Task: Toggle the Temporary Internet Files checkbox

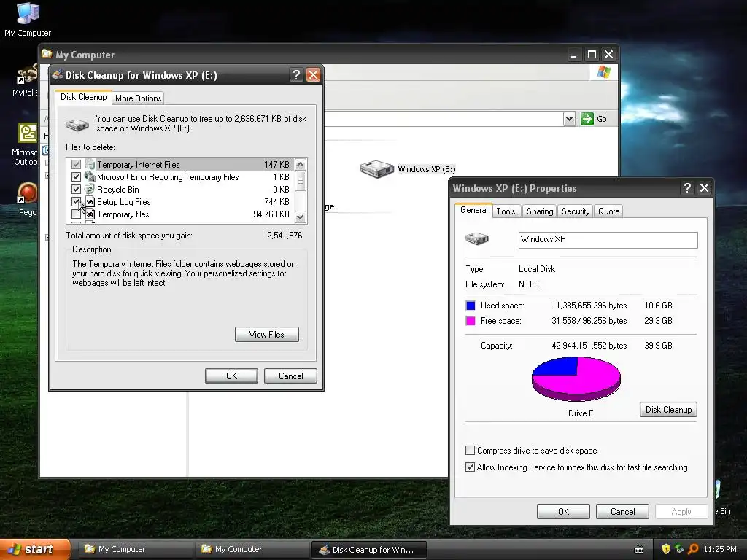Action: 76,164
